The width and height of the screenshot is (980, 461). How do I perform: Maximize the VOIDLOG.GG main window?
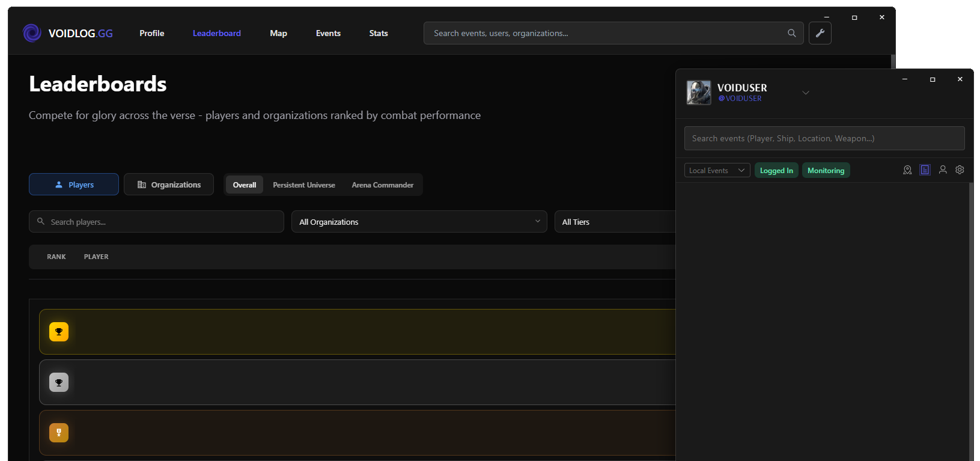[854, 17]
